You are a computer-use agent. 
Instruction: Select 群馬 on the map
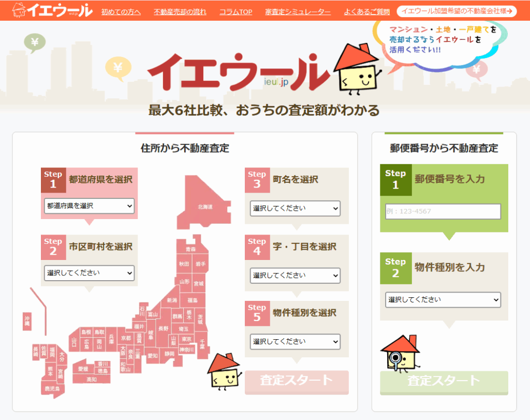click(x=178, y=316)
